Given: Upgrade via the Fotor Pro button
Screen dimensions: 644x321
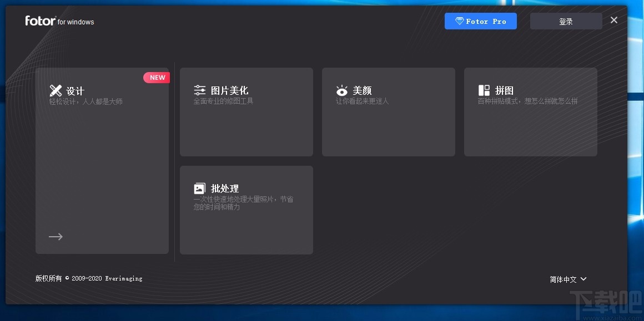Looking at the screenshot, I should tap(481, 21).
